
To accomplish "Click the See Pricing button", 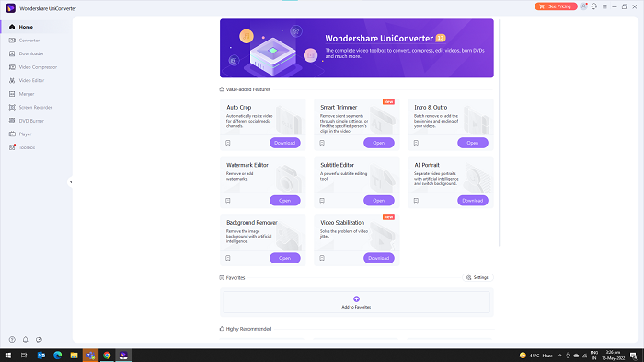I will point(556,6).
